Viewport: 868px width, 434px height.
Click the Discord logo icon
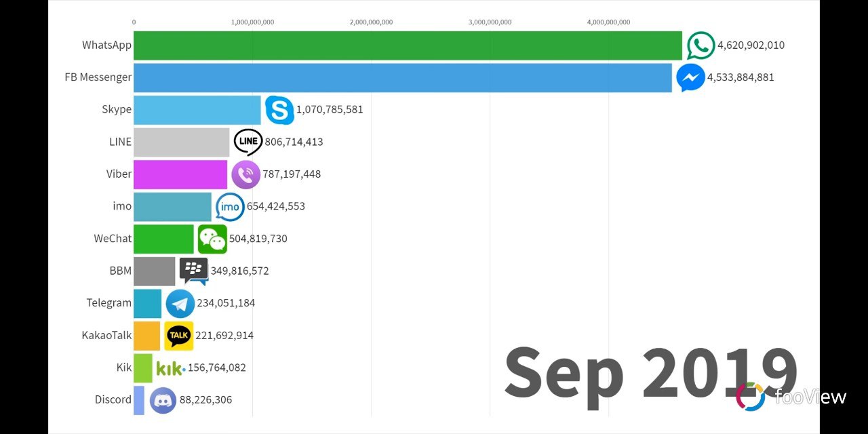pyautogui.click(x=163, y=400)
